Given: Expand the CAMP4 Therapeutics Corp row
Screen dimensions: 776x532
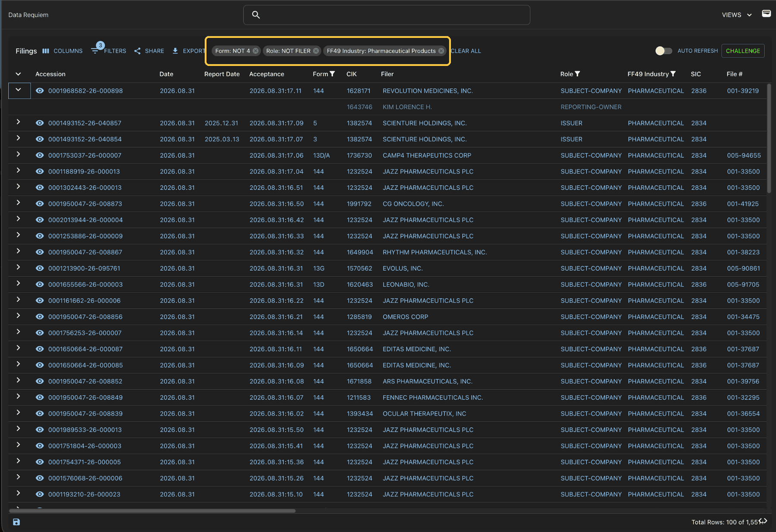Looking at the screenshot, I should point(19,154).
